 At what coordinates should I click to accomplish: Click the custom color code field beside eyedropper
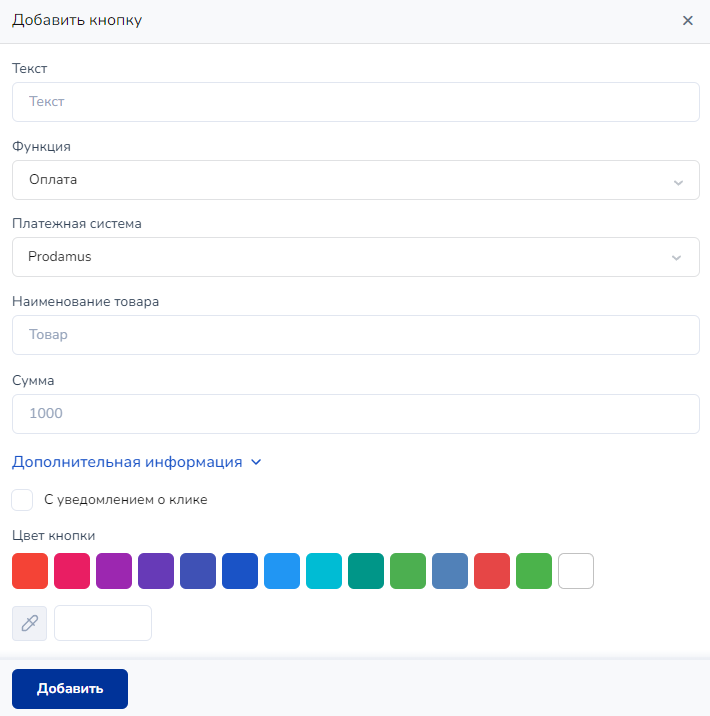point(103,623)
